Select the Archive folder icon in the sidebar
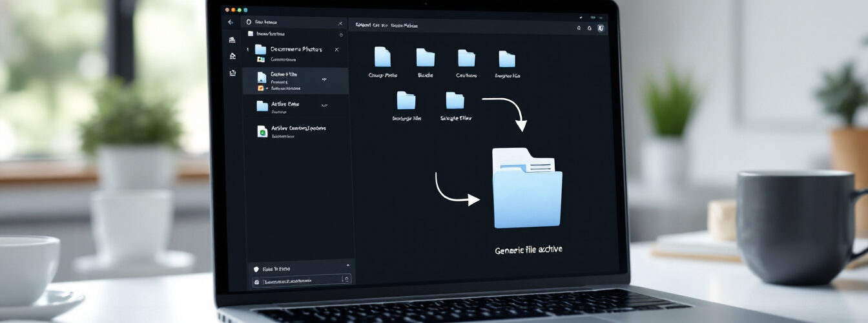 click(262, 106)
